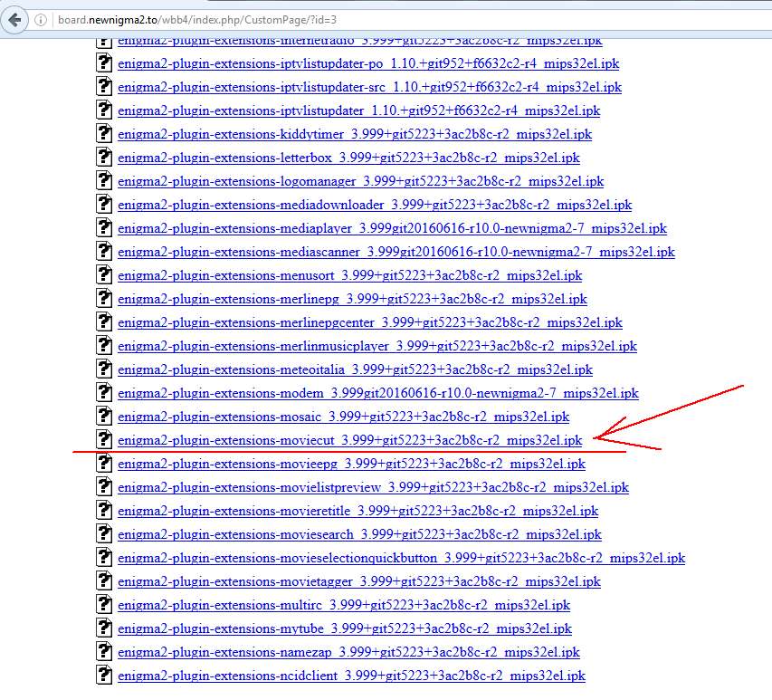772x700 pixels.
Task: Click the namezap ipk download link
Action: [x=348, y=652]
